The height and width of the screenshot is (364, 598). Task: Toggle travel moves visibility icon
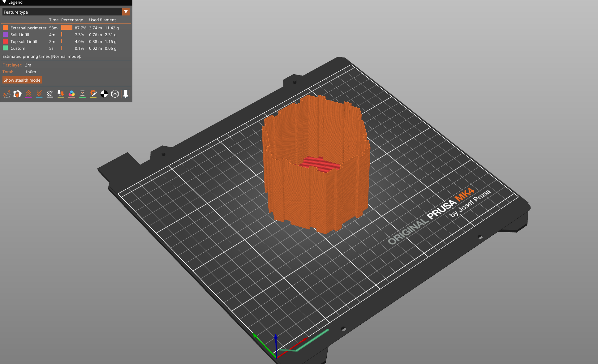(6, 94)
